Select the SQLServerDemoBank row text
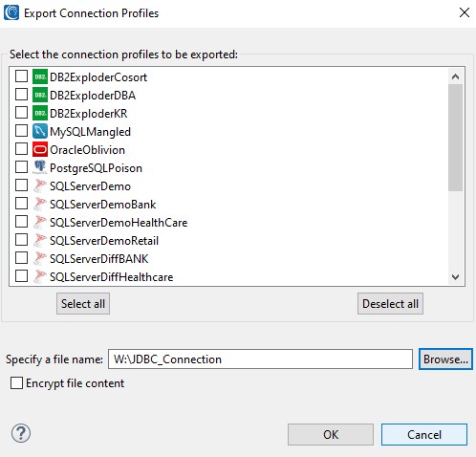This screenshot has height=457, width=476. 103,205
